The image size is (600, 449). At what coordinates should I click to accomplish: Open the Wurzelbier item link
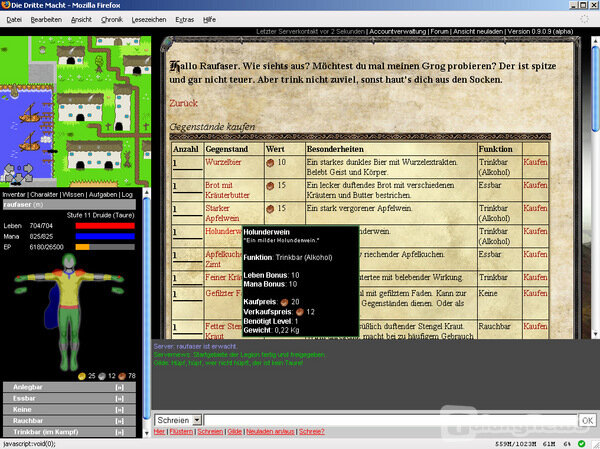click(223, 162)
